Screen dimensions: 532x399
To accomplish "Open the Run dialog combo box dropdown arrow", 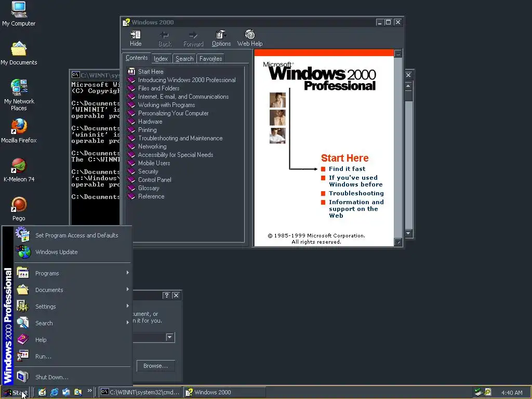I will click(x=170, y=337).
